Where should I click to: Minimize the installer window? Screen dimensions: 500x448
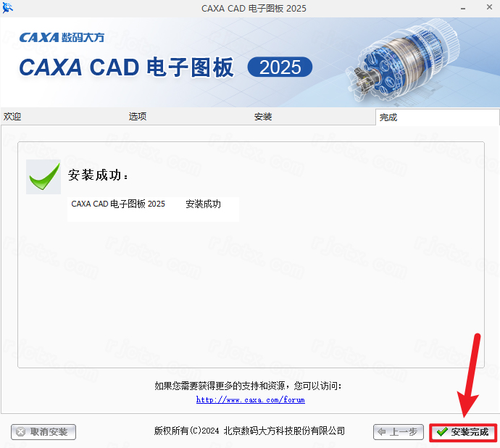click(463, 8)
